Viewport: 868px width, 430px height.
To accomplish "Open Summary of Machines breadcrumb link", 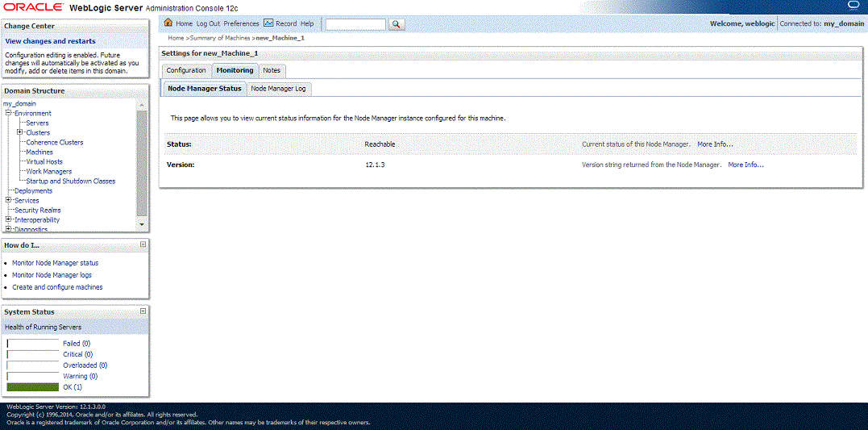I will pos(221,38).
